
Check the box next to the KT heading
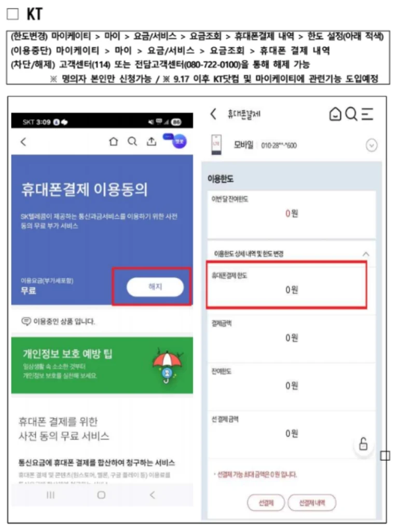pos(13,14)
